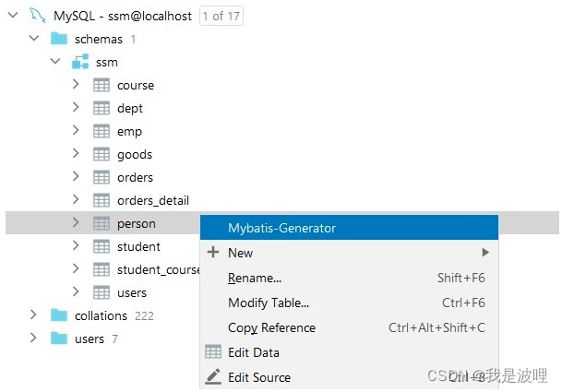Image resolution: width=562 pixels, height=392 pixels.
Task: Select the 'goods' table name
Action: pyautogui.click(x=135, y=155)
